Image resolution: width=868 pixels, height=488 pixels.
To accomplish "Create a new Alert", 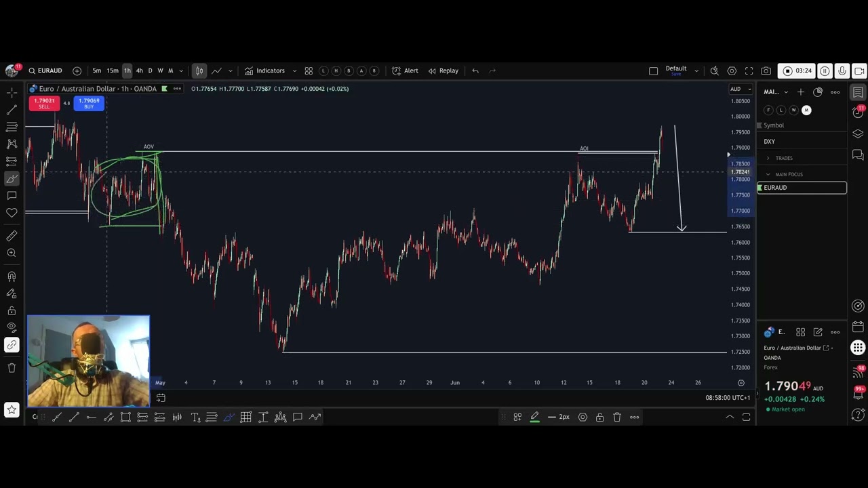I will coord(405,70).
